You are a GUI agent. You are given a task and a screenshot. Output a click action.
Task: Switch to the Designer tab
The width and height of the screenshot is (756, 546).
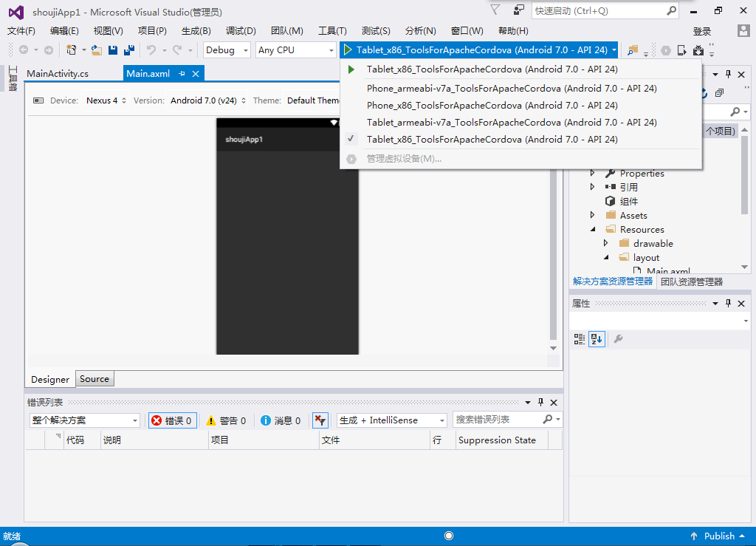[x=50, y=380]
